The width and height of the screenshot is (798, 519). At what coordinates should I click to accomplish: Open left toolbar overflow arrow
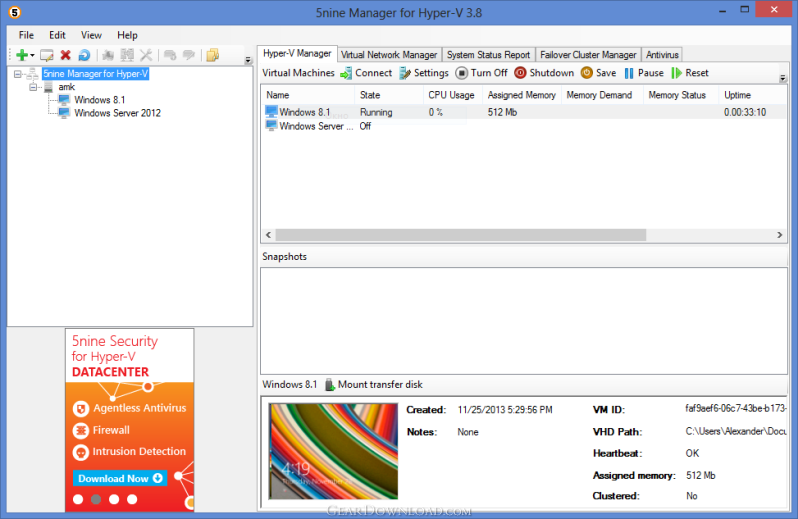click(248, 60)
